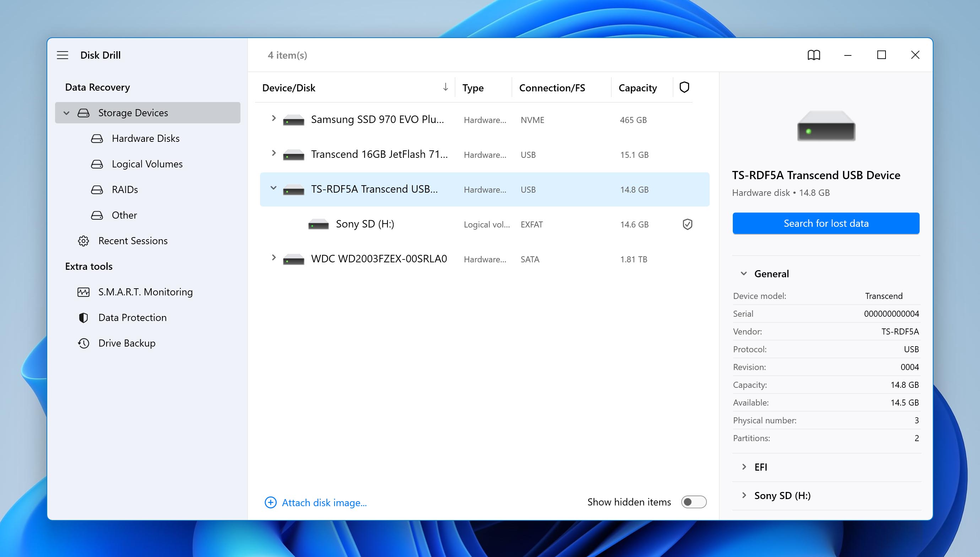Click the protection shield icon on Sony SD
The height and width of the screenshot is (557, 980).
point(687,224)
